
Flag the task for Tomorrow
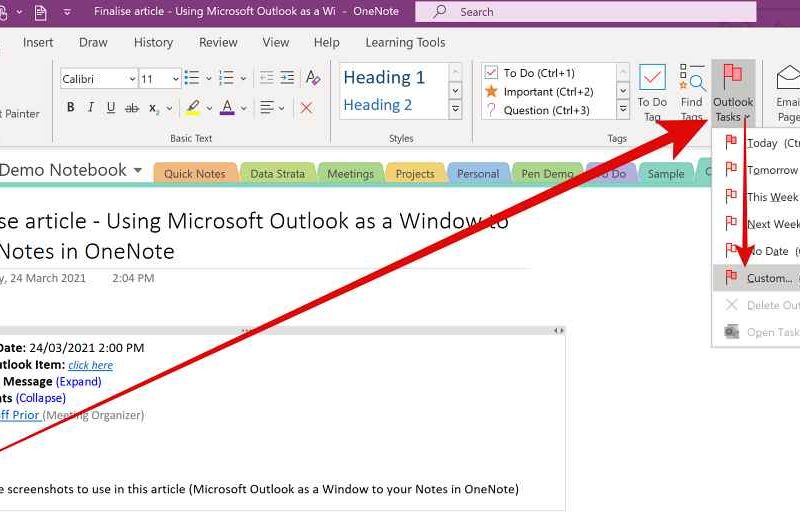pos(756,170)
